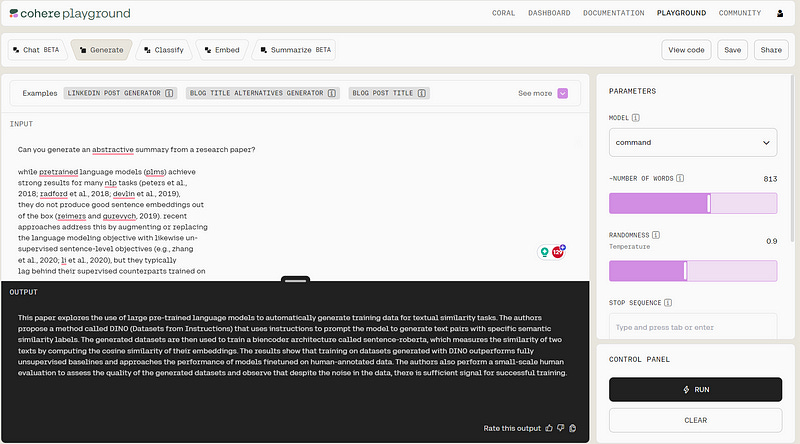
Task: Click the Save button
Action: coord(732,50)
